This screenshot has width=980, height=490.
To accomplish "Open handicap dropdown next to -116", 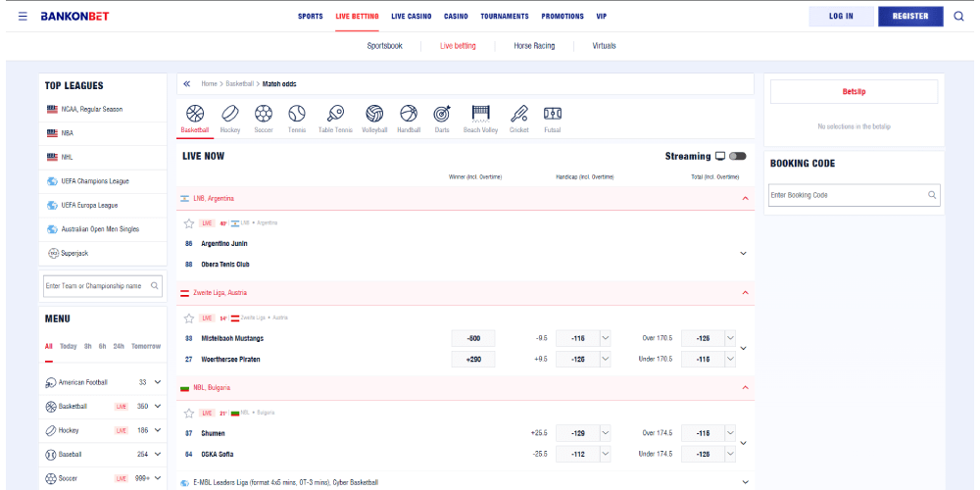I will point(606,338).
